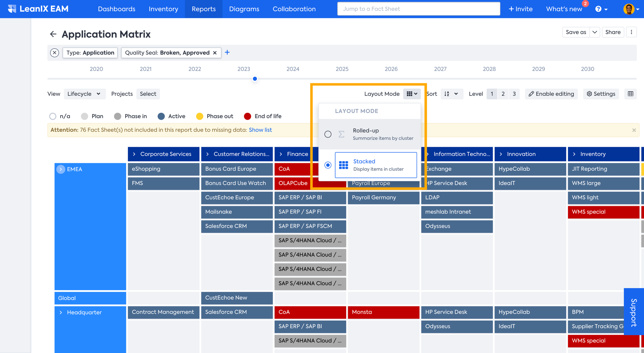This screenshot has height=353, width=644.
Task: Select the Stacked layout radio button
Action: 328,165
